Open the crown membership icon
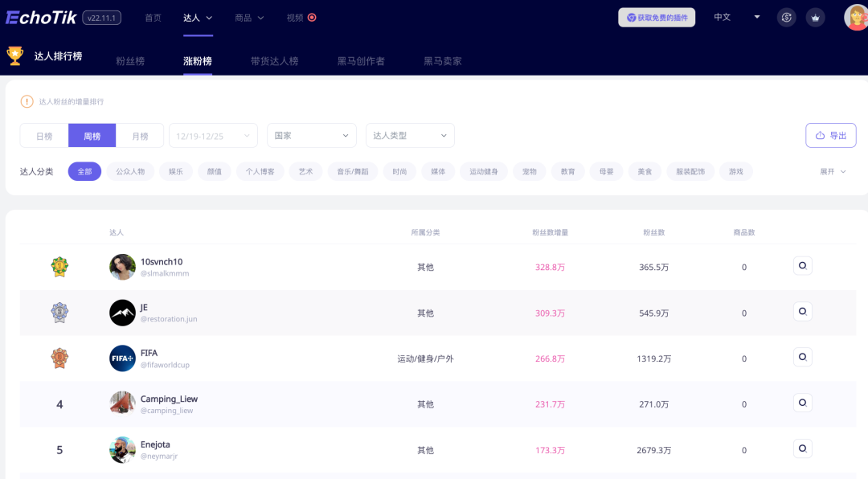Image resolution: width=868 pixels, height=479 pixels. [816, 18]
